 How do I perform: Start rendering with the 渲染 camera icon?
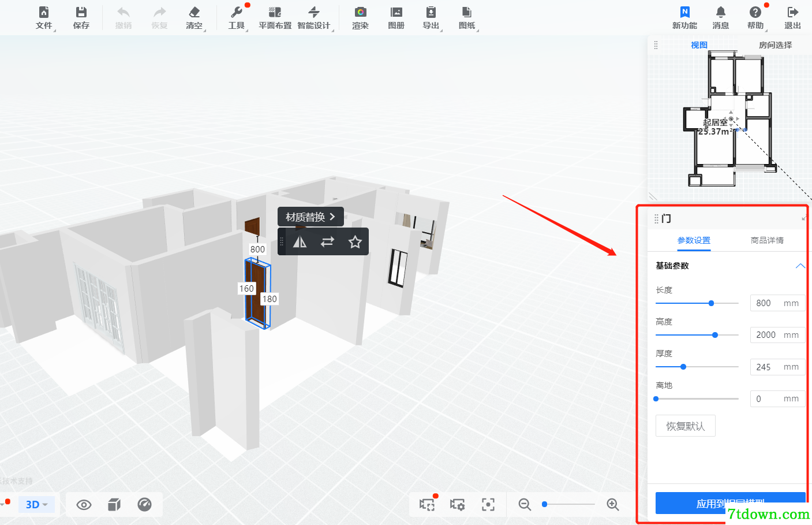click(361, 18)
